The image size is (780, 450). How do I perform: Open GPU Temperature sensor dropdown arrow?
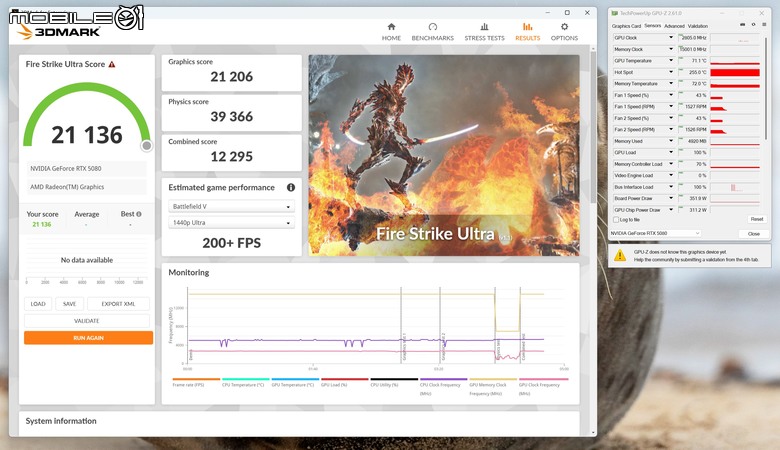coord(671,61)
